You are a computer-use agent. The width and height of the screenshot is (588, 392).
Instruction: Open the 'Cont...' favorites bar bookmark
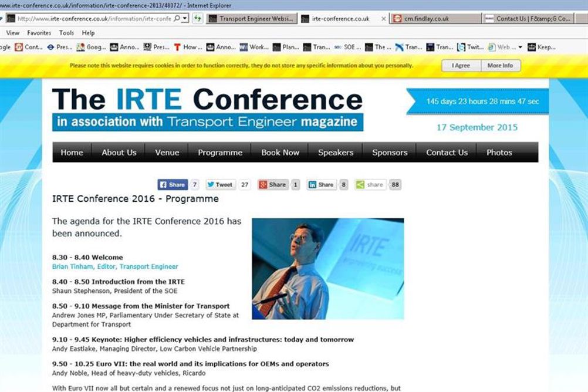29,48
